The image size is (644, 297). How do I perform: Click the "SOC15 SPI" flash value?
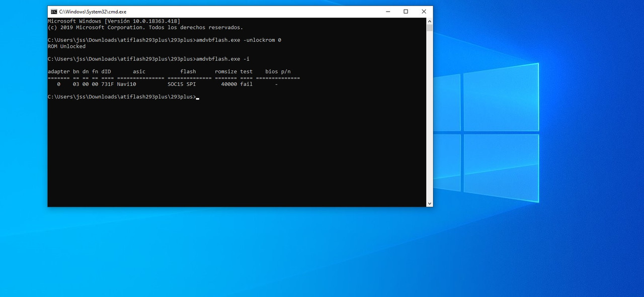coord(182,84)
